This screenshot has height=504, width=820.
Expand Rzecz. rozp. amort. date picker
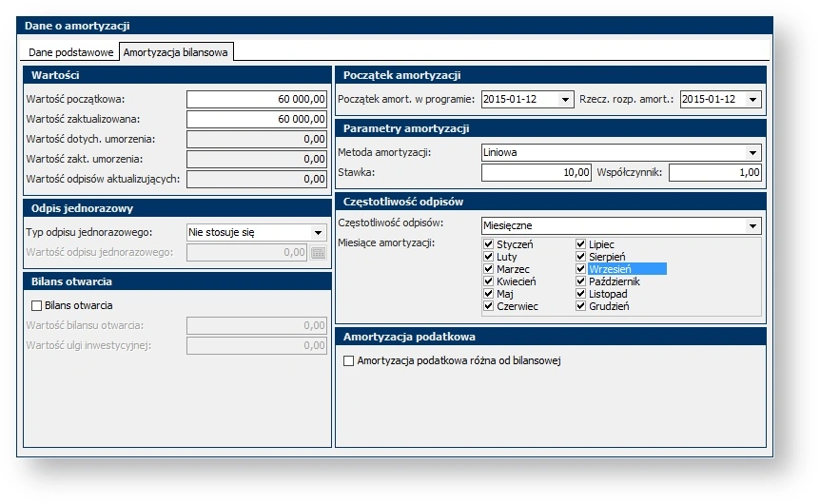[x=752, y=99]
